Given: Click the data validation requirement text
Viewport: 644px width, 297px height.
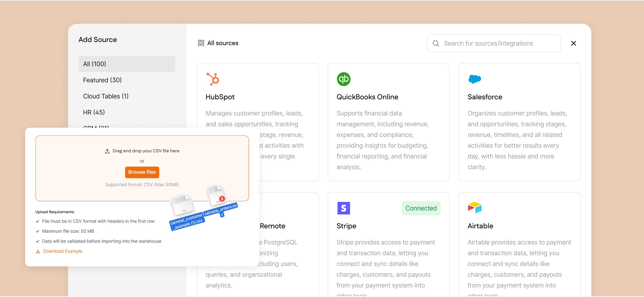Looking at the screenshot, I should click(102, 241).
